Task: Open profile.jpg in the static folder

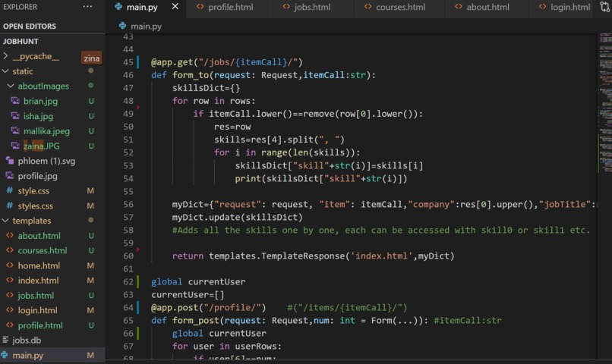Action: (x=37, y=176)
